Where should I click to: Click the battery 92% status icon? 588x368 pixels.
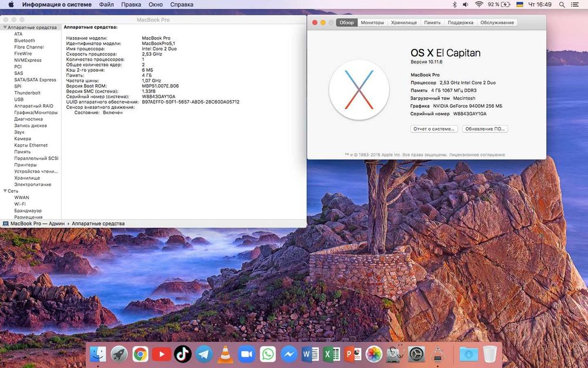(499, 5)
